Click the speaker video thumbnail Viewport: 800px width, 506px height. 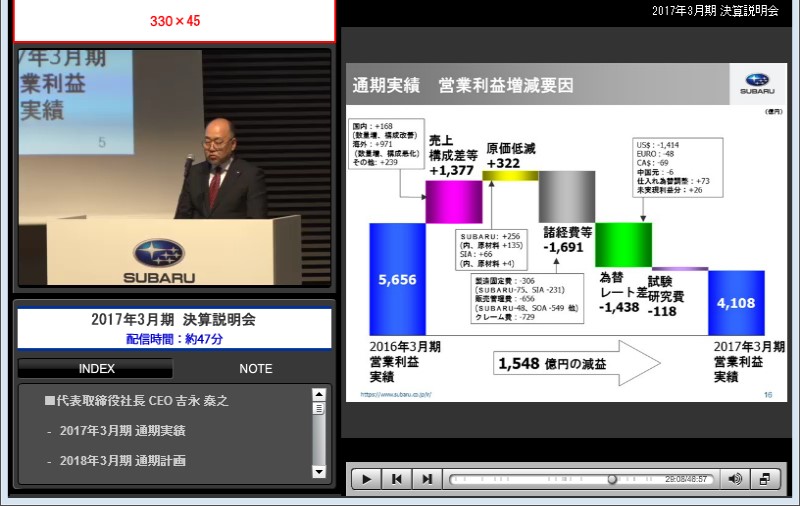(174, 167)
